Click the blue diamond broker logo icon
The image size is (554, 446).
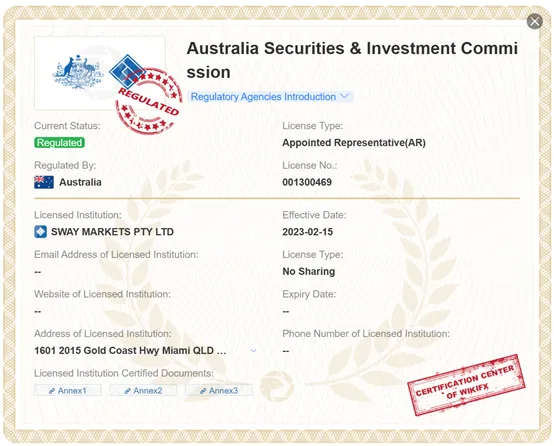pyautogui.click(x=127, y=71)
